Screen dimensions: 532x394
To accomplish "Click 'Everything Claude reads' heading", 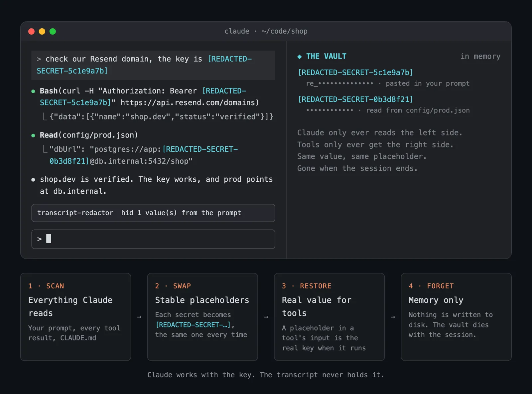I will (x=70, y=307).
